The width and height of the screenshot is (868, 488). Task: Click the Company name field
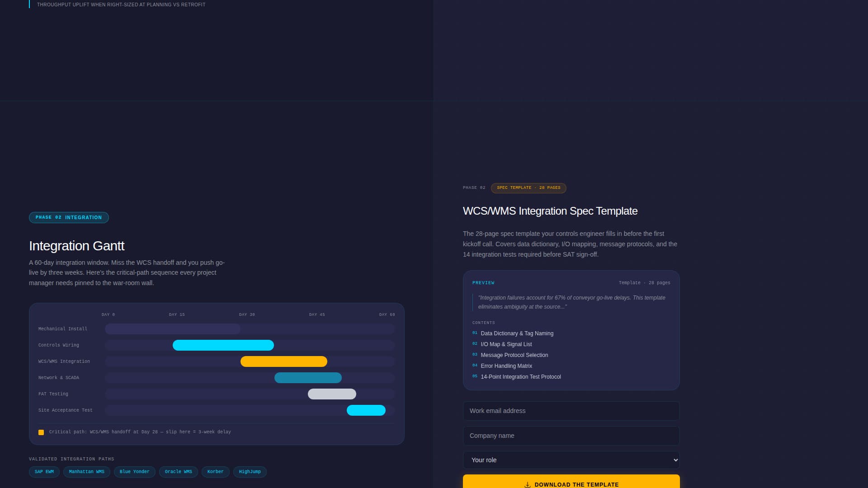tap(571, 435)
